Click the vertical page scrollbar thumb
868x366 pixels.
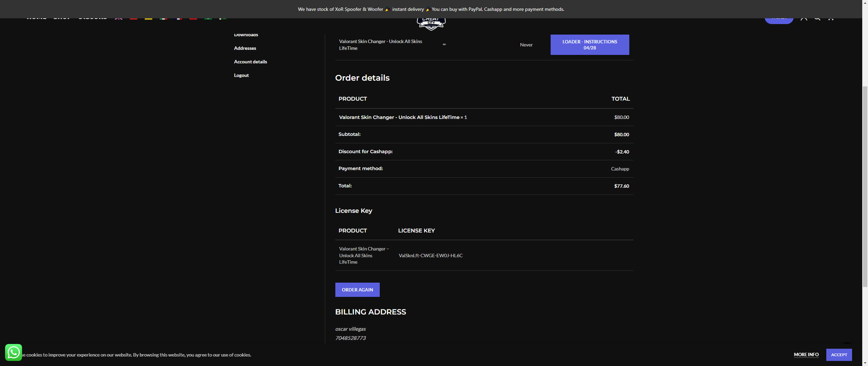865,186
